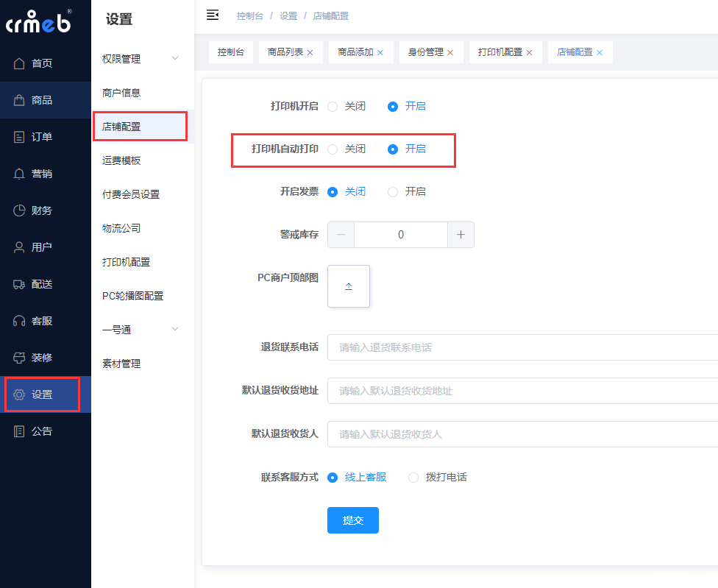Click the home icon in the sidebar
718x588 pixels.
coord(20,63)
